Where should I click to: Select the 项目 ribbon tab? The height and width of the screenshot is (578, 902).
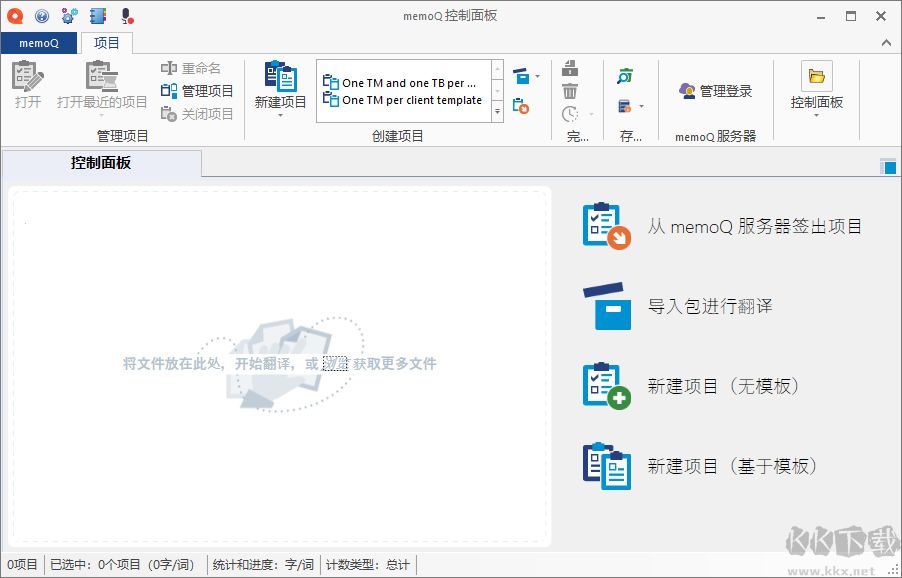click(106, 43)
